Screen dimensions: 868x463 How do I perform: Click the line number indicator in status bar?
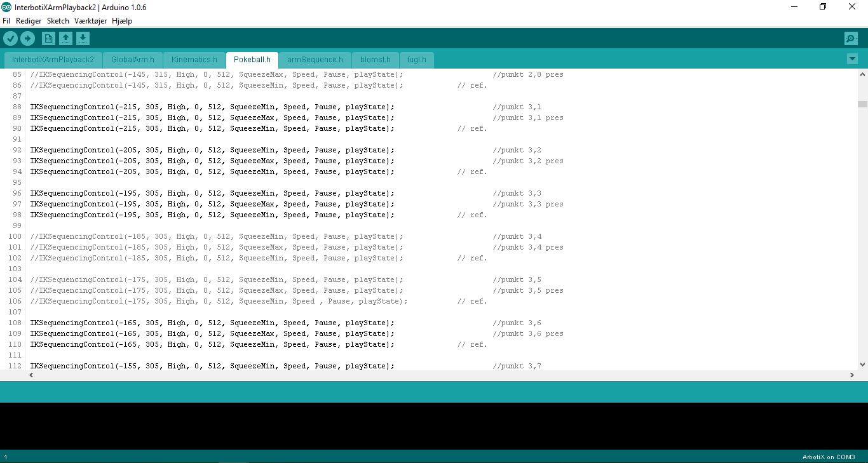6,457
